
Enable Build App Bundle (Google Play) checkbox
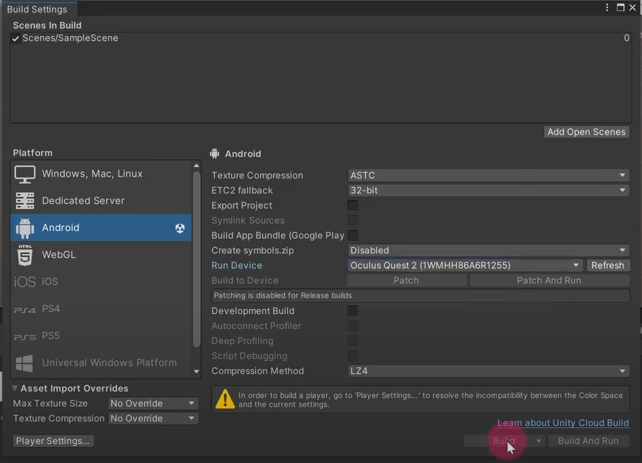tap(353, 235)
